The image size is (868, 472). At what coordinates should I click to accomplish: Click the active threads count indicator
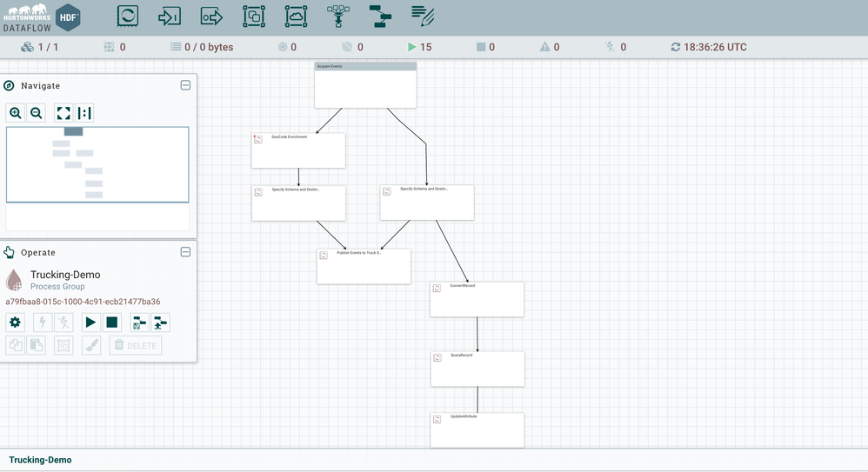coord(115,47)
